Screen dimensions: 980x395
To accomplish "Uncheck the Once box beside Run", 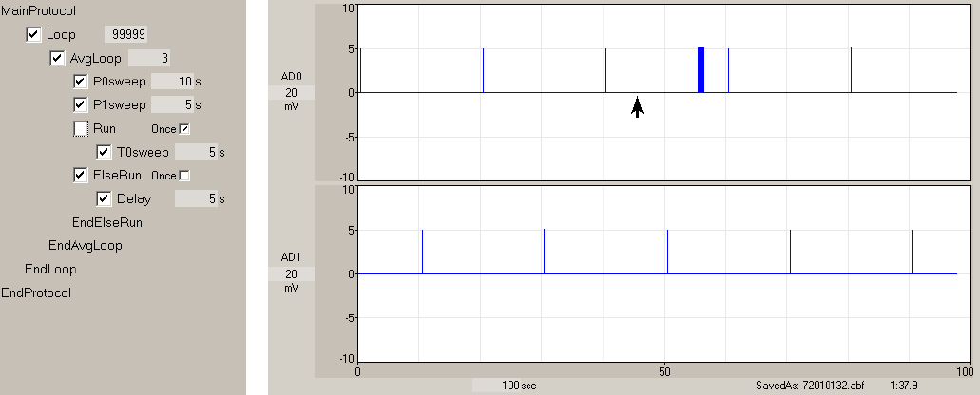I will (183, 129).
